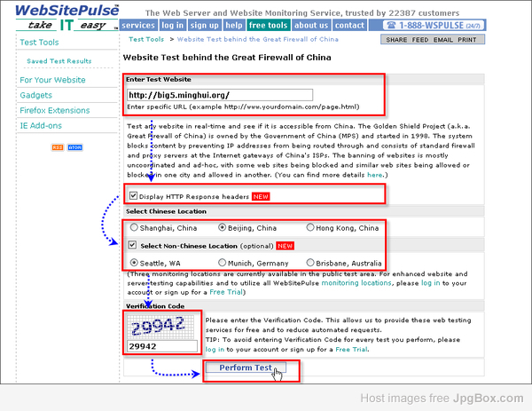The image size is (532, 411).
Task: Toggle Select Non-Chinese Location checkbox
Action: coord(132,245)
